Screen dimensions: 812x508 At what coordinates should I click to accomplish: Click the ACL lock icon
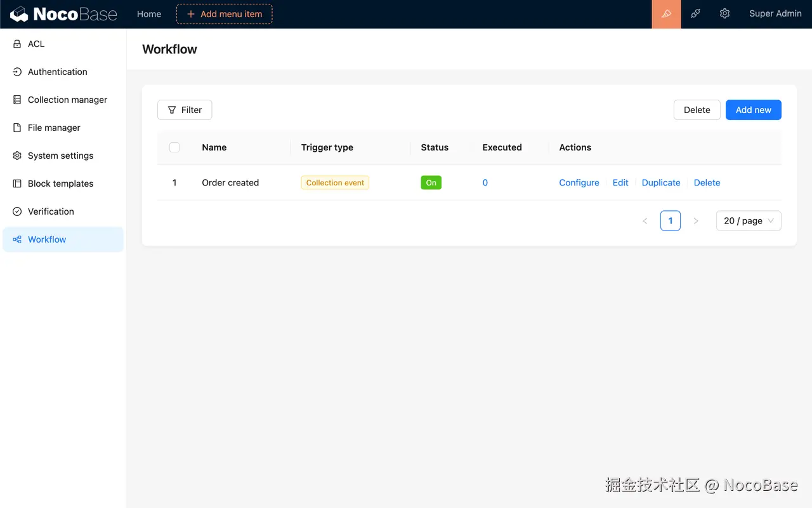click(x=17, y=44)
